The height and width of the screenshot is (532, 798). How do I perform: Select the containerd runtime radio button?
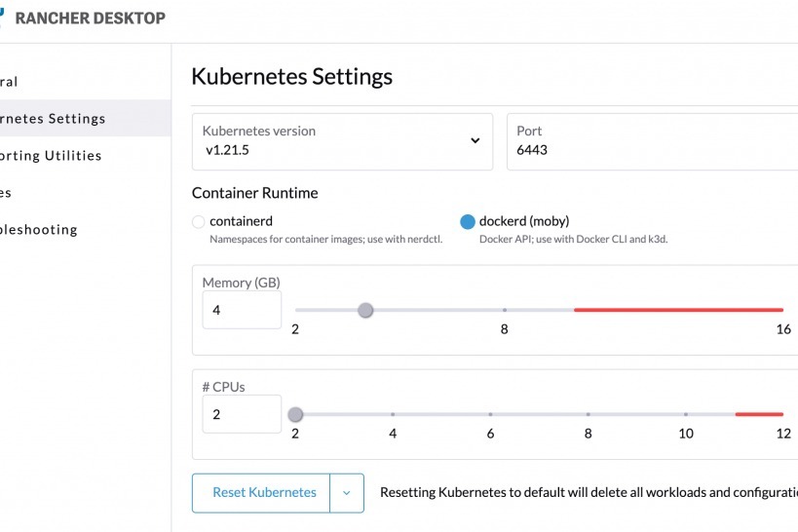[x=199, y=222]
